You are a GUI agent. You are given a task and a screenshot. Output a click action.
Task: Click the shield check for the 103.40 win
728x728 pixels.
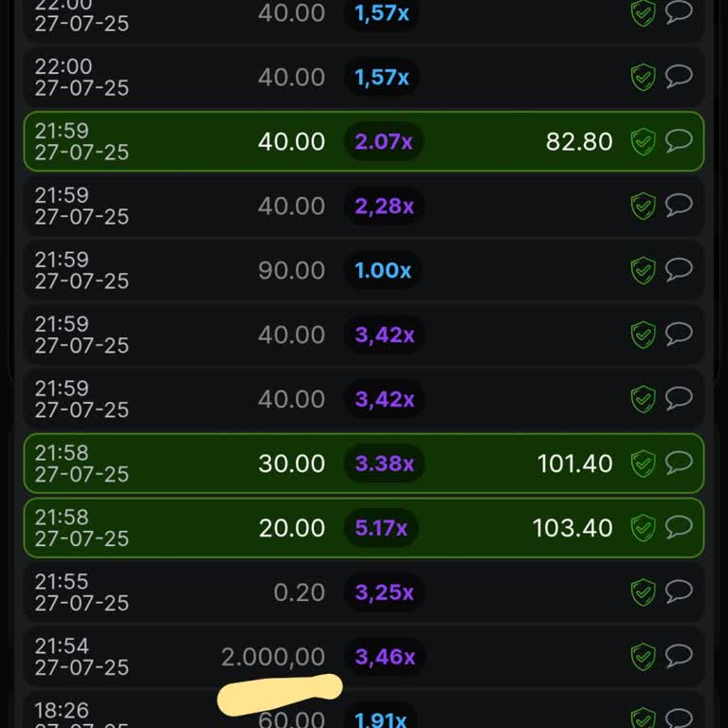[x=644, y=529]
